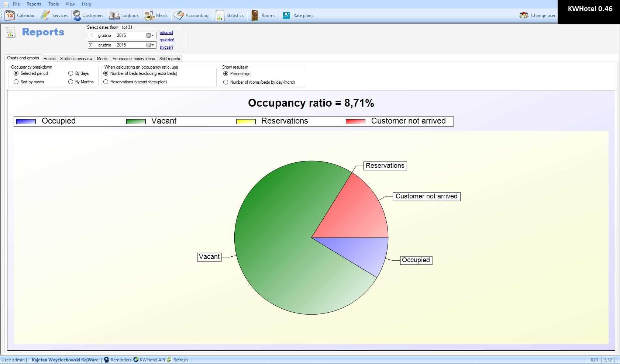
Task: Click the Services toolbar icon
Action: point(45,15)
